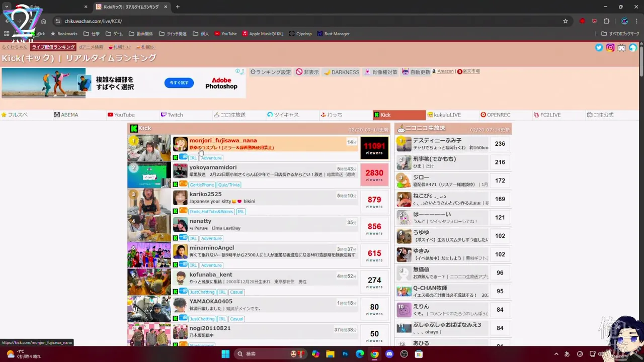Open a new tab with plus icon
Image resolution: width=644 pixels, height=362 pixels.
point(178,7)
